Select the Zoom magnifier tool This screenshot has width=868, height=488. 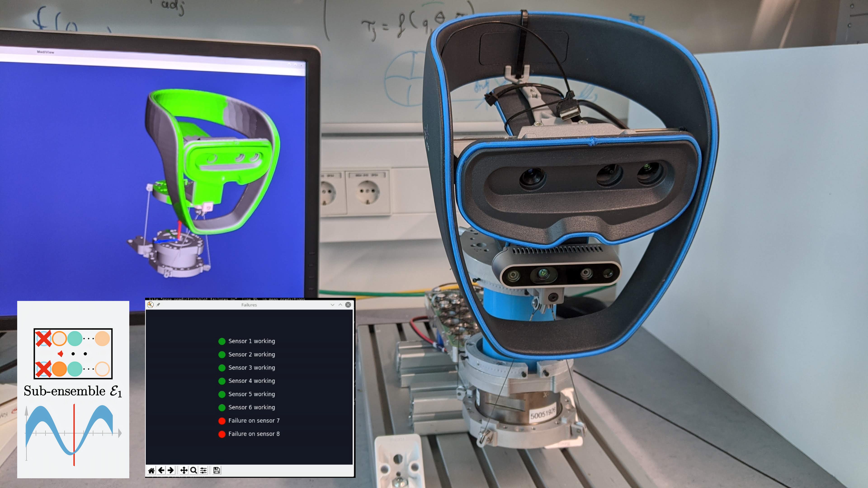click(x=193, y=470)
